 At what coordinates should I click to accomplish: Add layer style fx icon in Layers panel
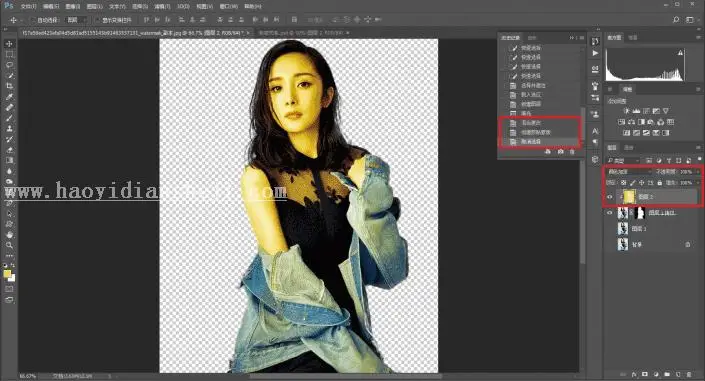pyautogui.click(x=634, y=374)
